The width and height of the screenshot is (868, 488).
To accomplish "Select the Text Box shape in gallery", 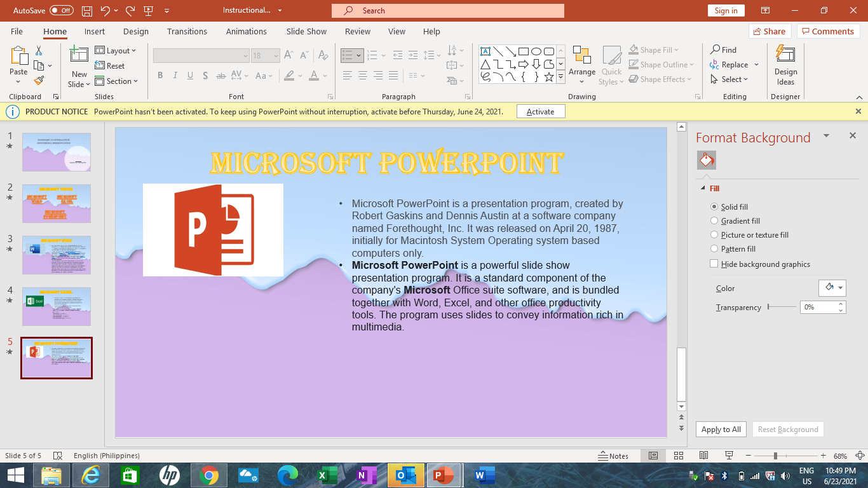I will (x=485, y=51).
